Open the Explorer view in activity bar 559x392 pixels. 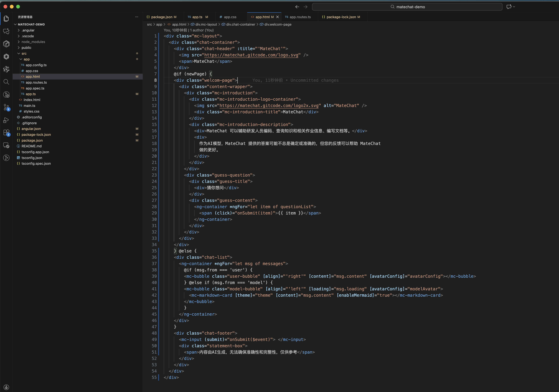[6, 19]
